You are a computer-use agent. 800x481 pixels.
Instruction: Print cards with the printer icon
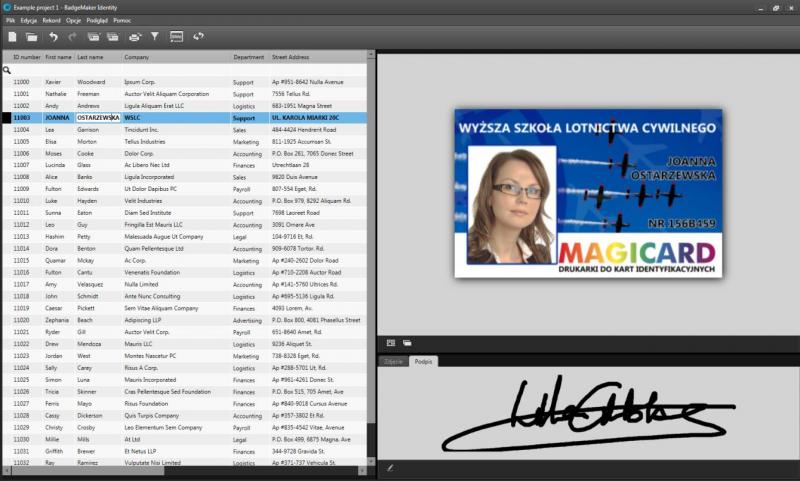coord(135,37)
